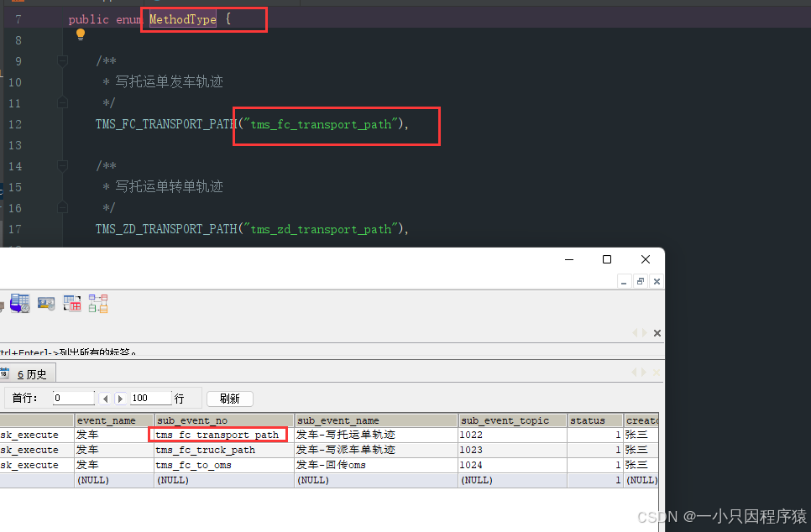Image resolution: width=811 pixels, height=532 pixels.
Task: Click the "tms_zd_transport_path" string literal
Action: click(x=321, y=229)
